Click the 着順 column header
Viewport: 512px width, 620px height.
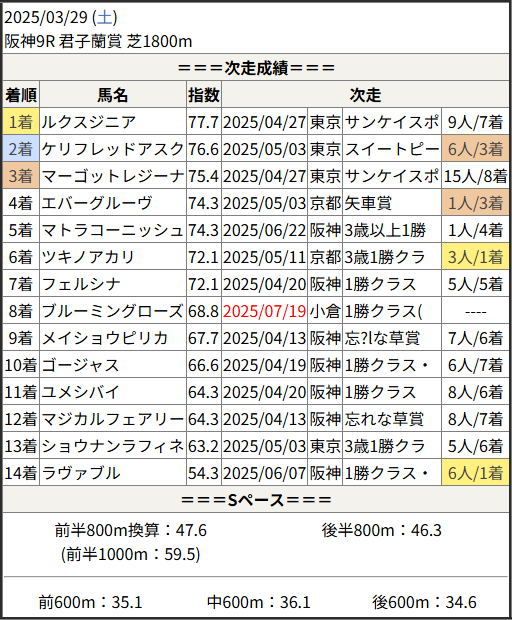tap(21, 95)
